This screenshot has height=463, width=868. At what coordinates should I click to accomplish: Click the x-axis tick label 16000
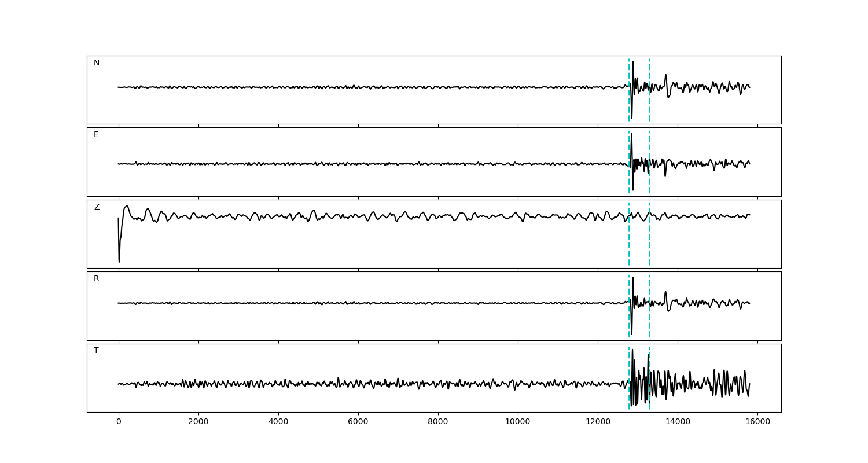(x=757, y=422)
